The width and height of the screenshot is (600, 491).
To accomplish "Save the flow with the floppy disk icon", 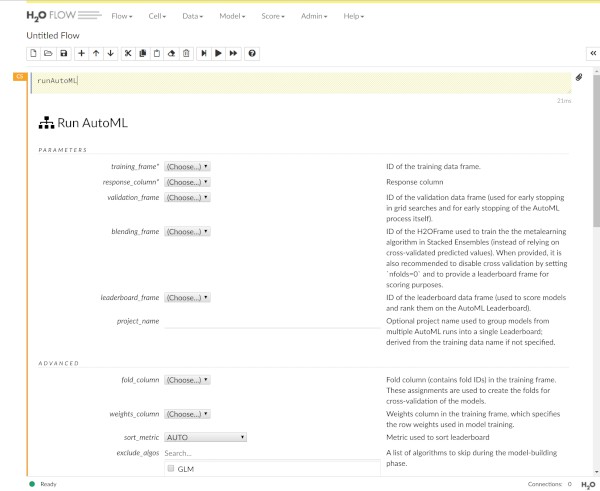I will (64, 53).
